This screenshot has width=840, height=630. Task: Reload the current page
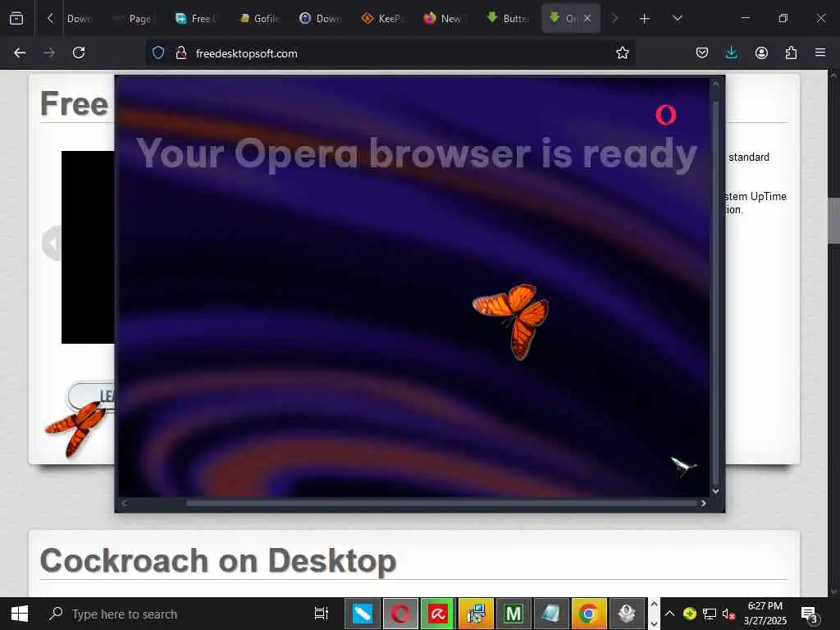(x=79, y=52)
